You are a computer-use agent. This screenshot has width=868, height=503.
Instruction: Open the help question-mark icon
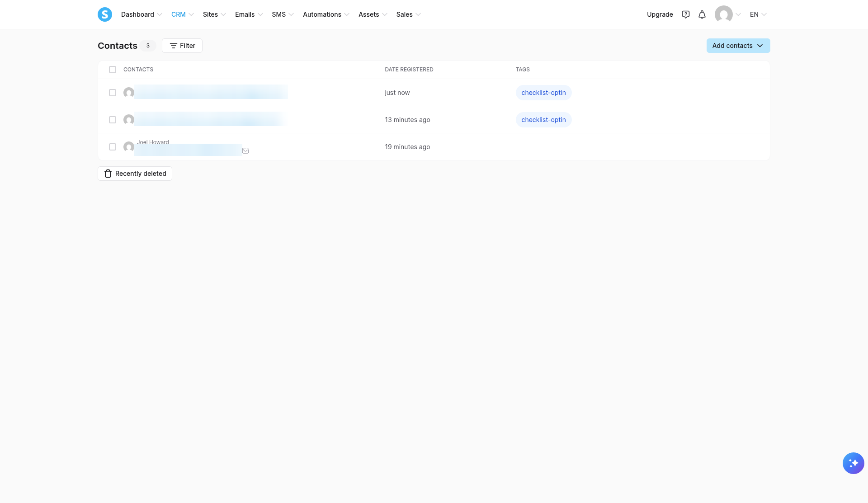click(686, 14)
